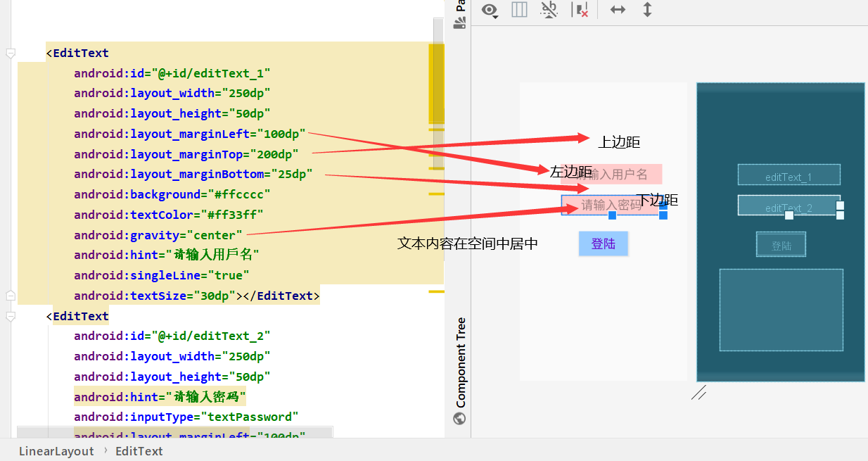
Task: Click the layout_marginBottom="25dp" line
Action: click(193, 174)
